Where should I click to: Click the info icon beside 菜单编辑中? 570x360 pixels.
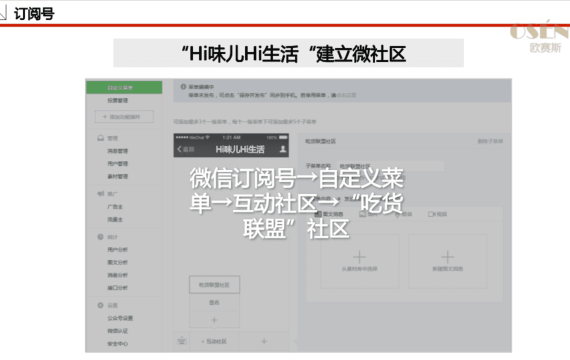pyautogui.click(x=183, y=87)
